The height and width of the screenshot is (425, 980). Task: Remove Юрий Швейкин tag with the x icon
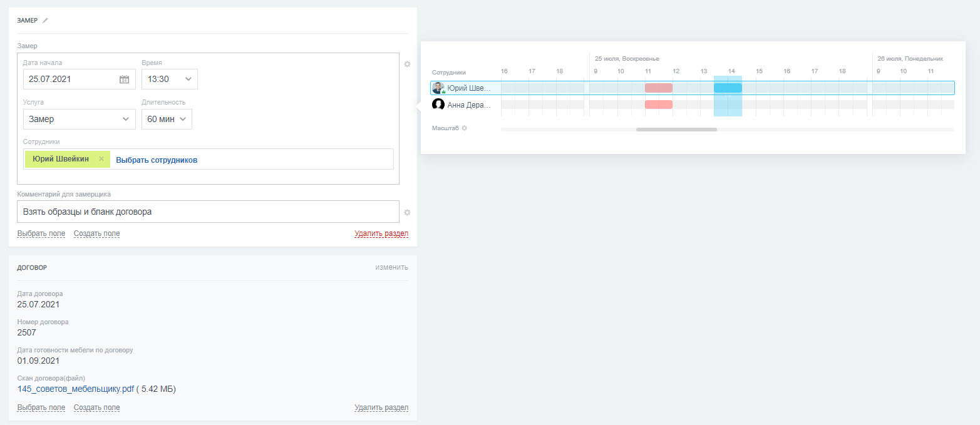[101, 159]
